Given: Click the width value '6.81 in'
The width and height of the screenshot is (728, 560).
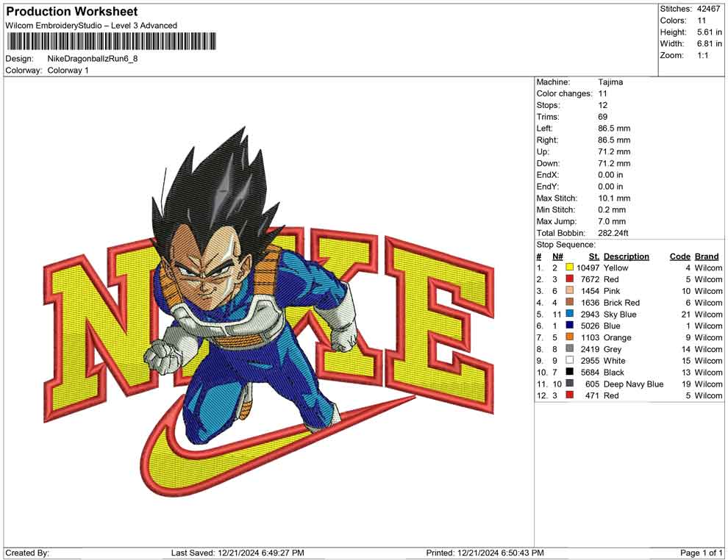Looking at the screenshot, I should pos(709,43).
